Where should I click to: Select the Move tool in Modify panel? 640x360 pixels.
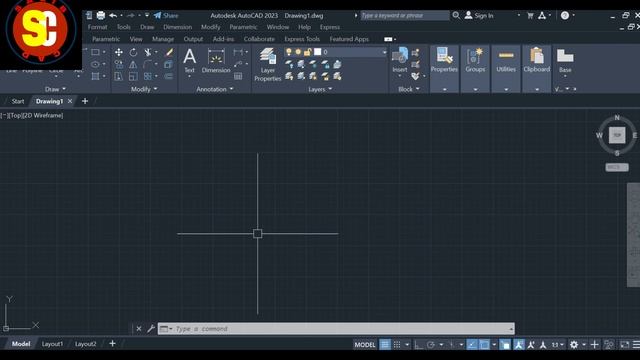pyautogui.click(x=118, y=52)
